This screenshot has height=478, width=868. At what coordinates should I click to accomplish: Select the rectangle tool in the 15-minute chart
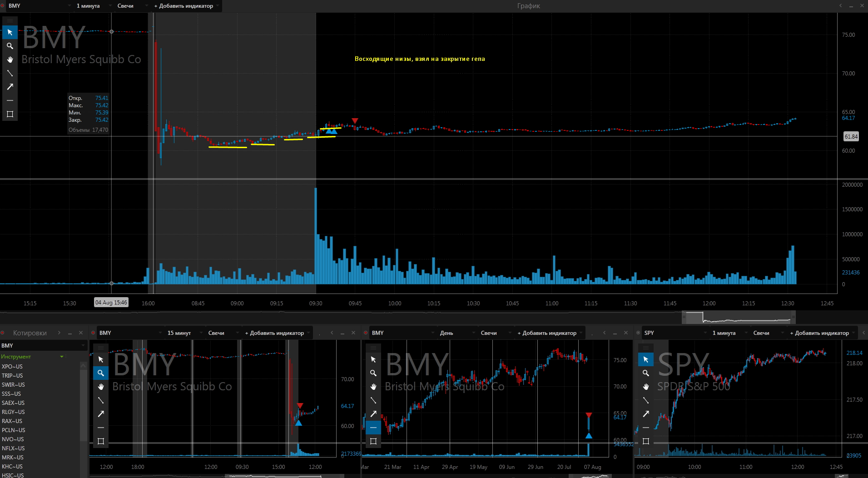click(101, 441)
